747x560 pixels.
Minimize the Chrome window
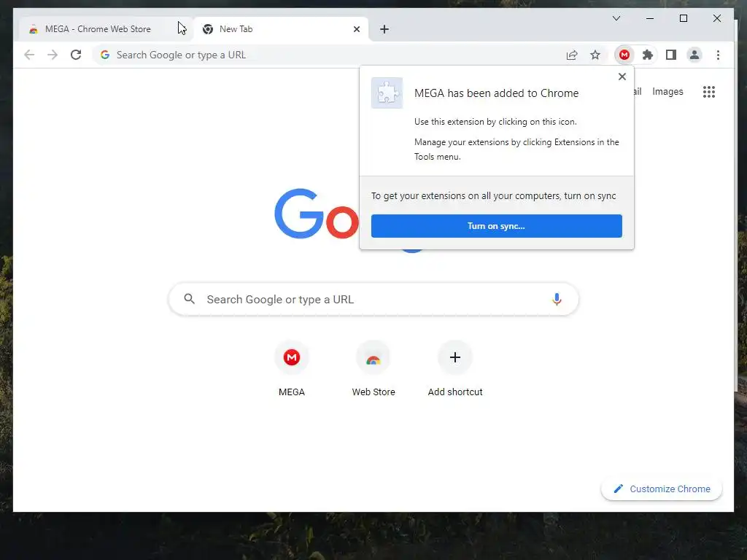click(x=650, y=18)
